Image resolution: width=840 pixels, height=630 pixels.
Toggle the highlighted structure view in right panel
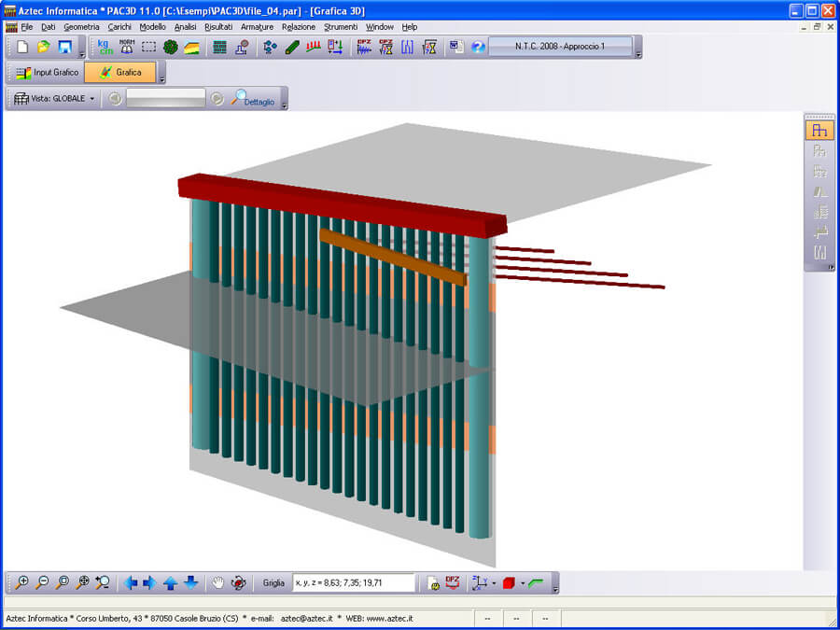tap(819, 130)
